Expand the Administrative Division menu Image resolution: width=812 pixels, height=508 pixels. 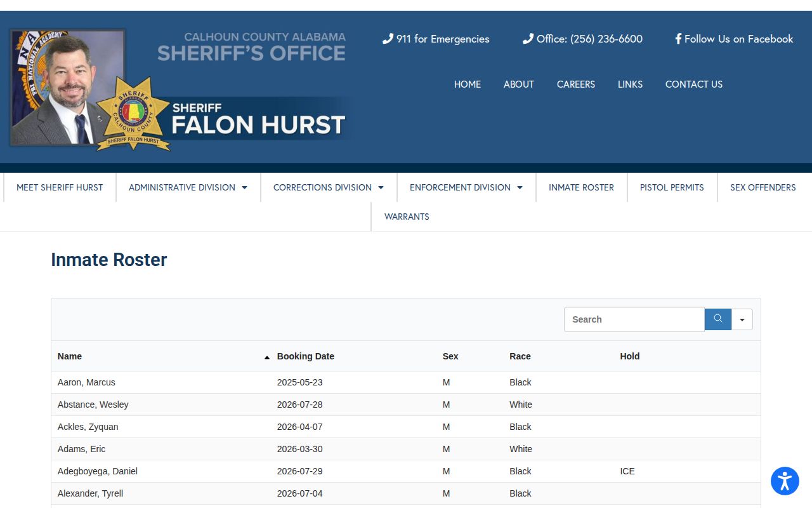(188, 187)
